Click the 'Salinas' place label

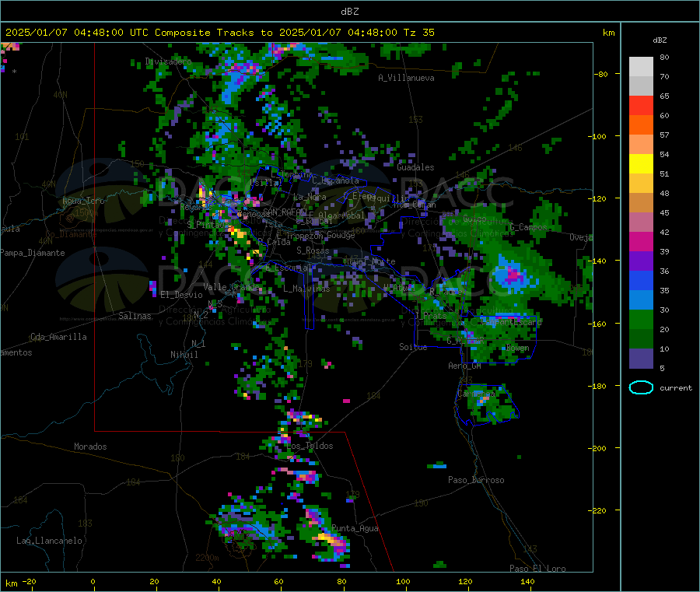click(135, 316)
